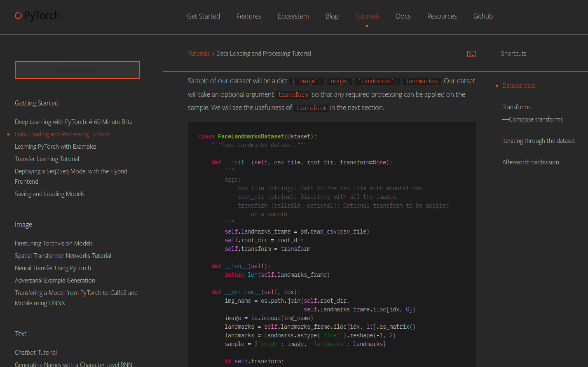The width and height of the screenshot is (588, 367).
Task: Select Data Loading and Processing Tutorial sidebar link
Action: point(62,134)
